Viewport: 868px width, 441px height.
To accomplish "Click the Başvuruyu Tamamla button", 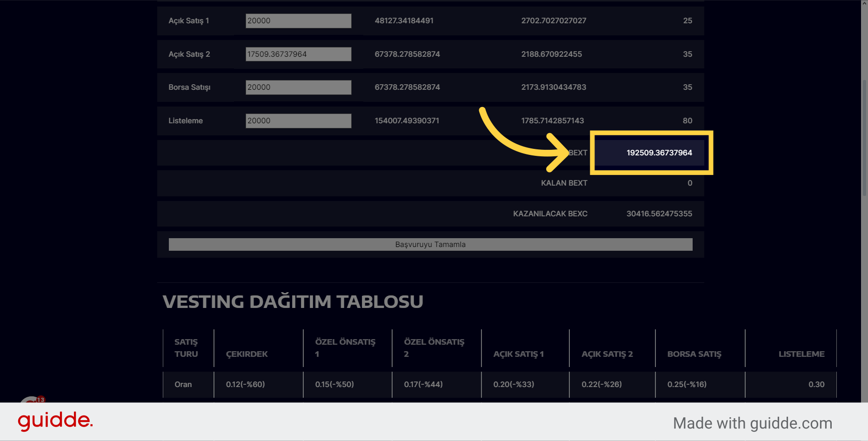I will [x=430, y=245].
